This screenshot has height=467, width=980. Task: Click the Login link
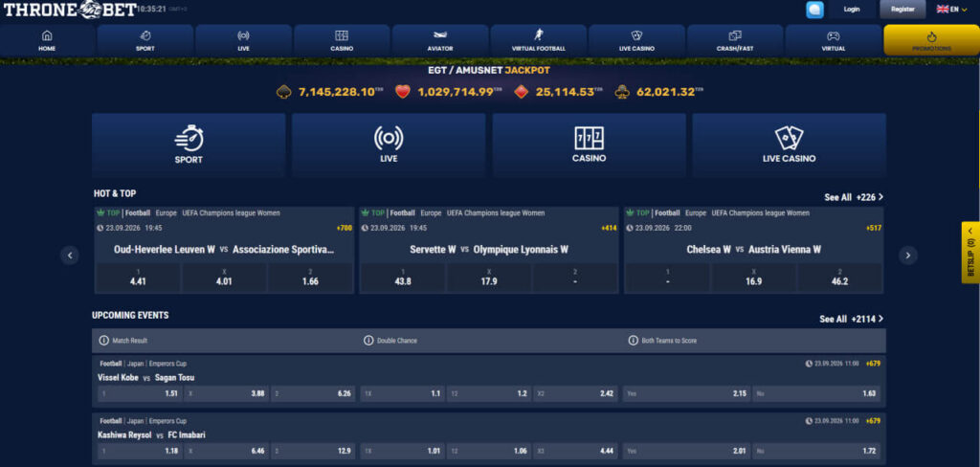click(x=851, y=10)
